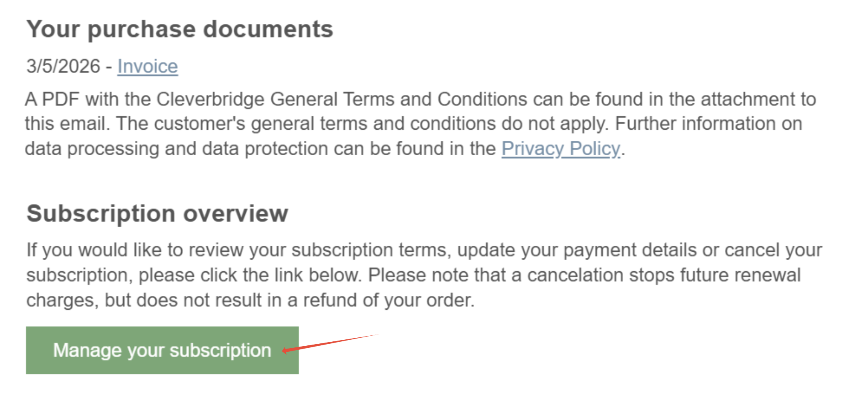
Task: Select the 'Subscription overview' heading
Action: 157,214
